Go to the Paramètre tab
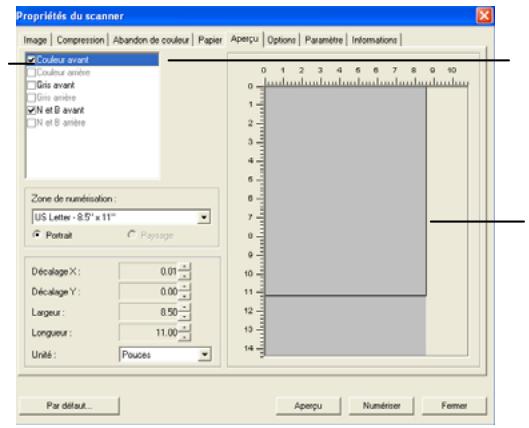The width and height of the screenshot is (529, 428). (x=324, y=40)
